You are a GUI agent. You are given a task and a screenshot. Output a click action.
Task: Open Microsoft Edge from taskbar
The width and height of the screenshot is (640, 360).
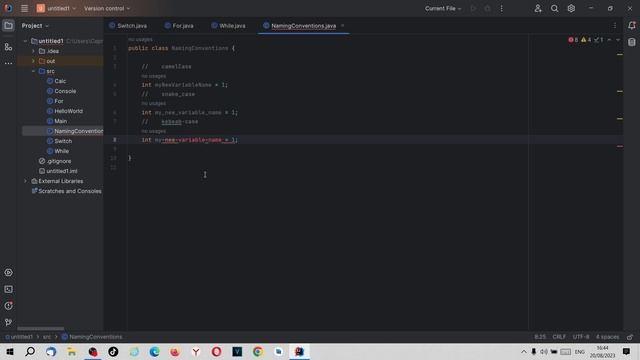click(x=154, y=352)
